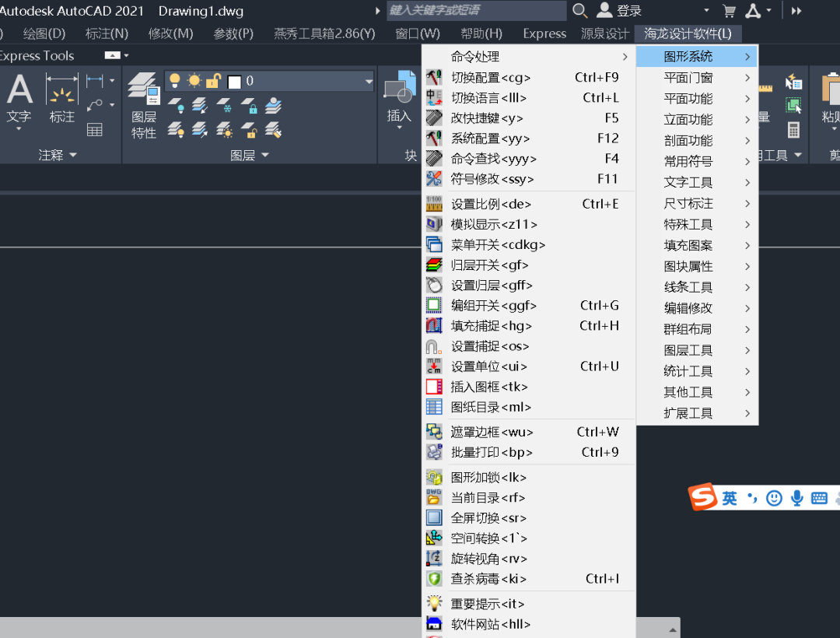Click the white layer color swatch
The image size is (840, 638).
pyautogui.click(x=234, y=82)
